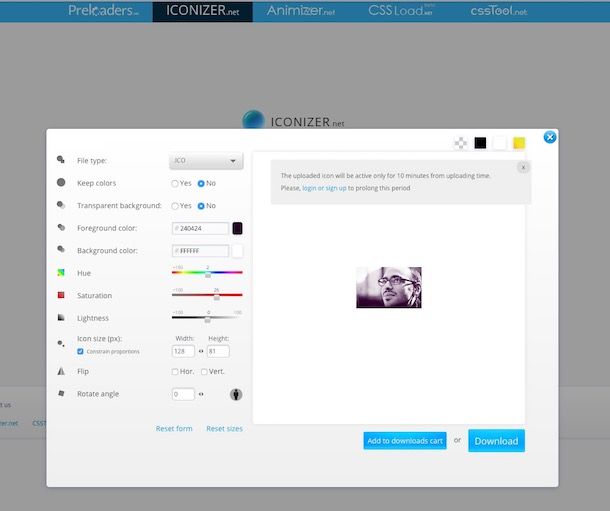The height and width of the screenshot is (511, 610).
Task: Click the rotate angle person preview icon
Action: coord(236,394)
